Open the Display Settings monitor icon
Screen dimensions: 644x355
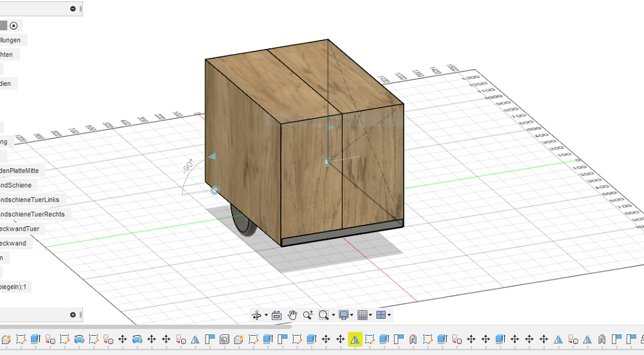pos(343,315)
